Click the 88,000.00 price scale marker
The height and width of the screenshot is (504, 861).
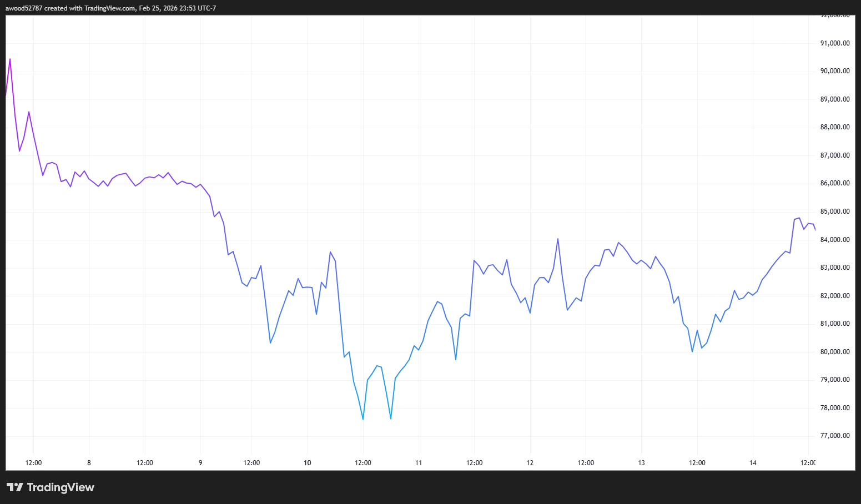[x=835, y=127]
